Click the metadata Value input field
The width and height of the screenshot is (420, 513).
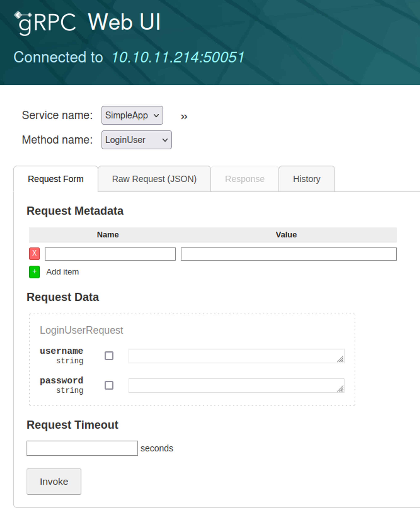pyautogui.click(x=288, y=254)
